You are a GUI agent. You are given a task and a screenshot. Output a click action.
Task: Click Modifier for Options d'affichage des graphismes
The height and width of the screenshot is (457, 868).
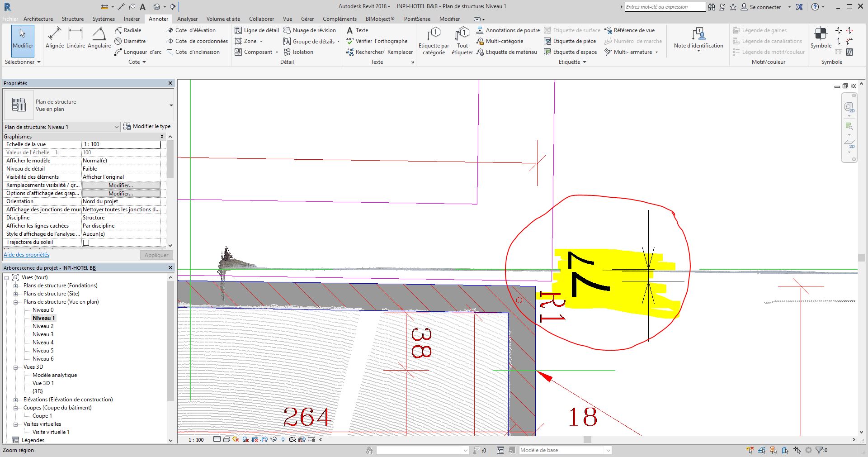[x=121, y=194]
